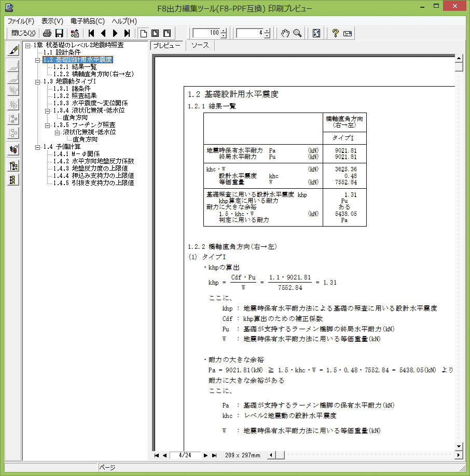
Task: Click the colored list settings icon beside save
Action: 75,33
